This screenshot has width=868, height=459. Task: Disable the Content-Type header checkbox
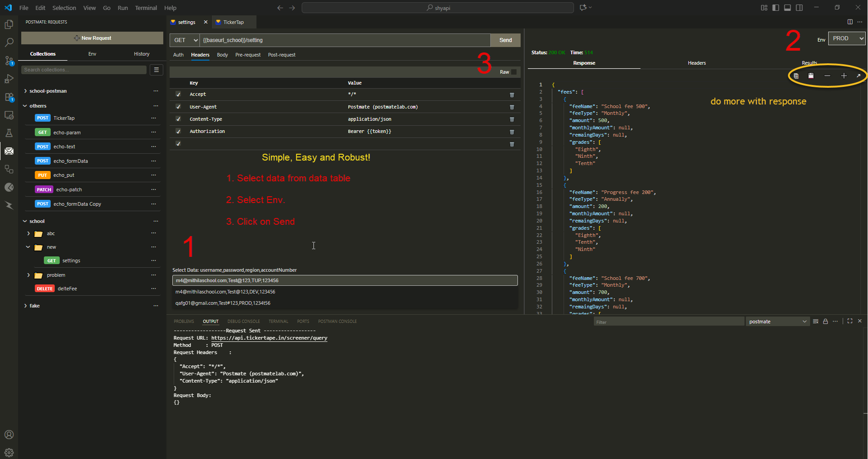tap(178, 119)
